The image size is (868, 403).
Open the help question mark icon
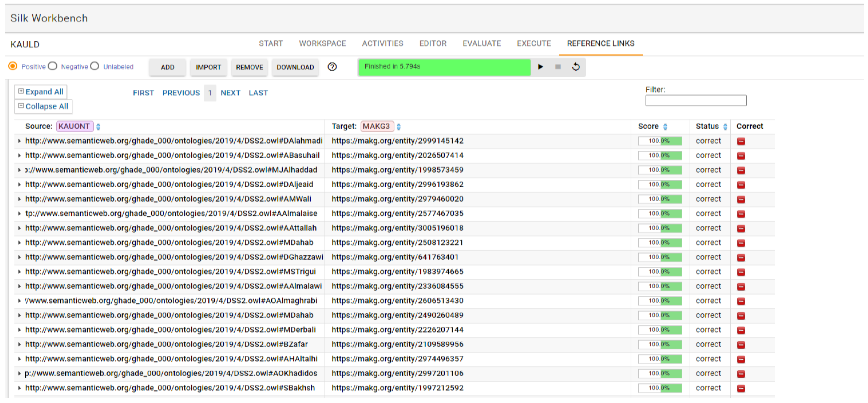coord(332,67)
